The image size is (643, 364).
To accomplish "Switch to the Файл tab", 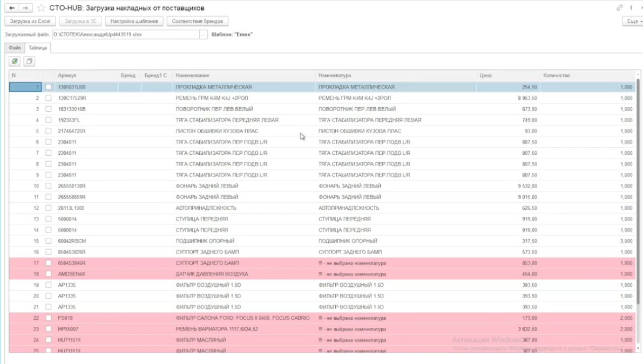I will [x=15, y=48].
